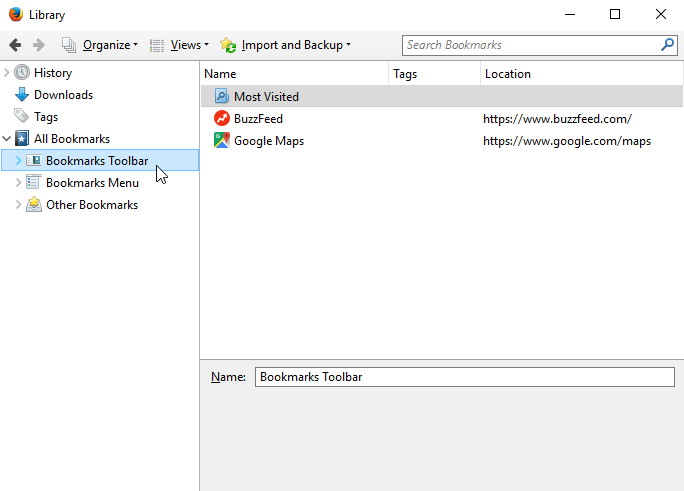
Task: Expand the Bookmarks Menu folder
Action: coord(19,183)
